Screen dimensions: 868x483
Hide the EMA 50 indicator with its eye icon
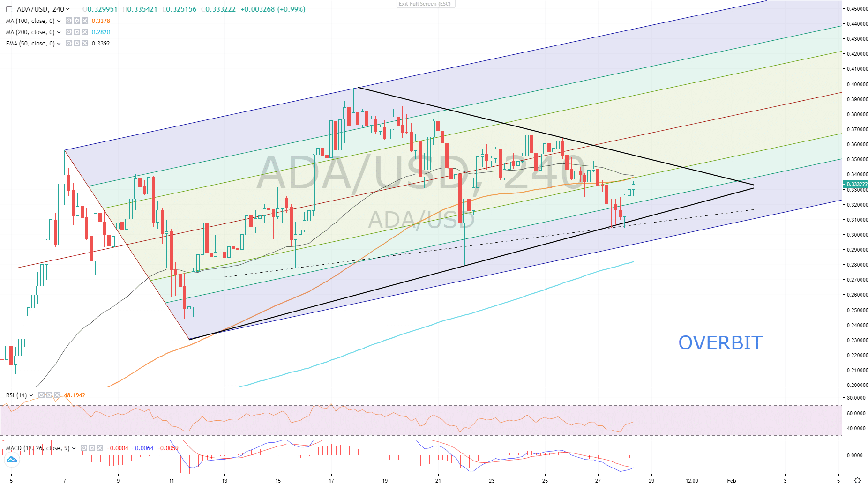pos(69,43)
